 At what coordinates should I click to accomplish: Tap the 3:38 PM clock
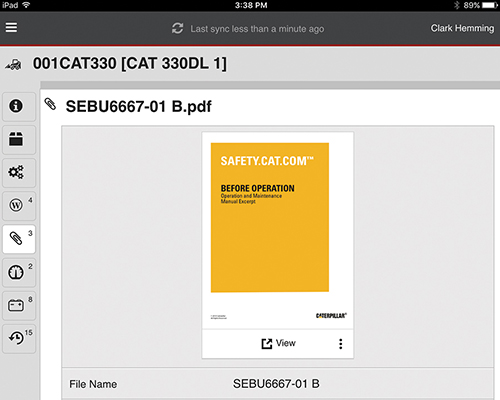click(251, 5)
